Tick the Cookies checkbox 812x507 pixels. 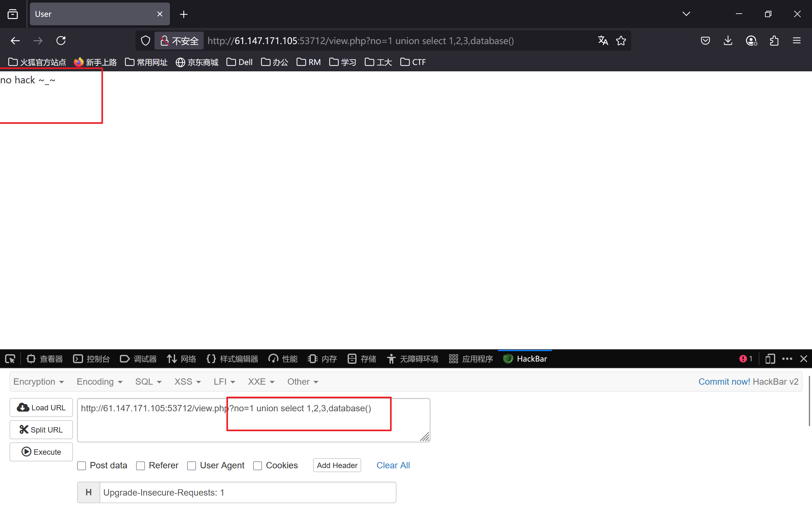[x=257, y=466]
